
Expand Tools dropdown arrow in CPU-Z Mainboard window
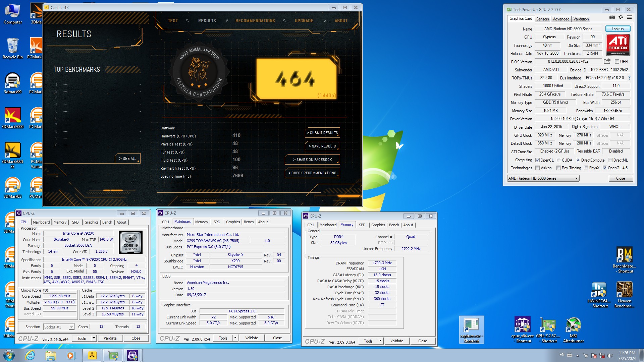point(235,338)
